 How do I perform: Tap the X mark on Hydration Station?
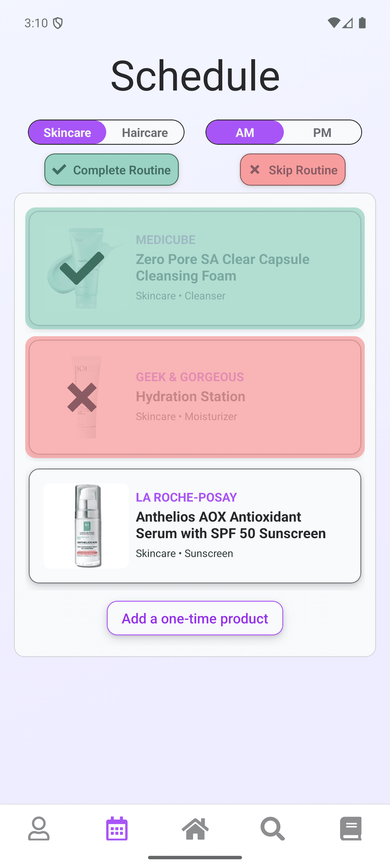point(82,397)
